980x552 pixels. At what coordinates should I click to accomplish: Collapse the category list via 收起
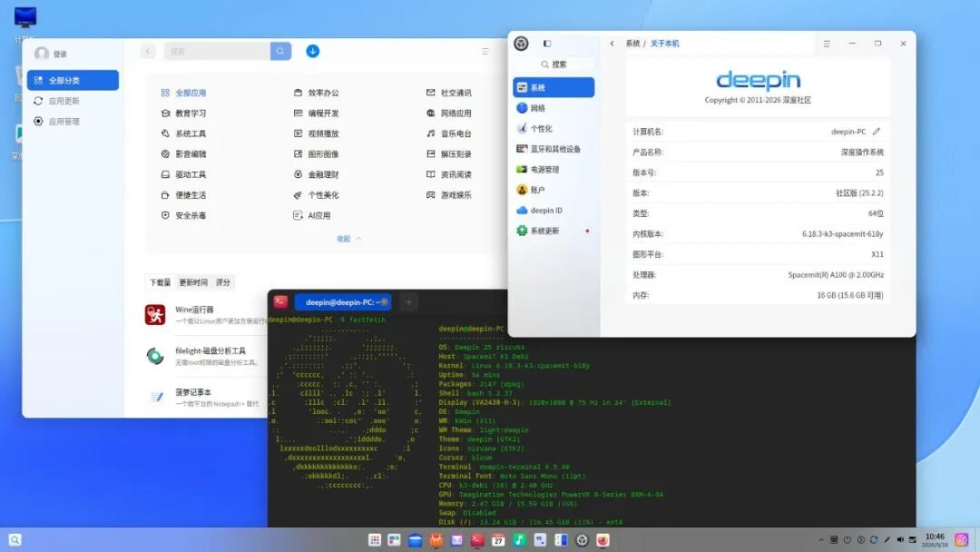348,239
